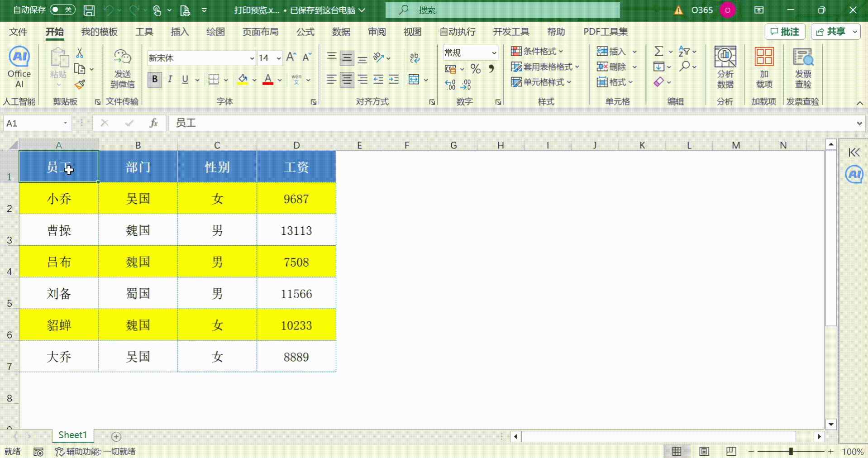Toggle Bold formatting

point(155,80)
